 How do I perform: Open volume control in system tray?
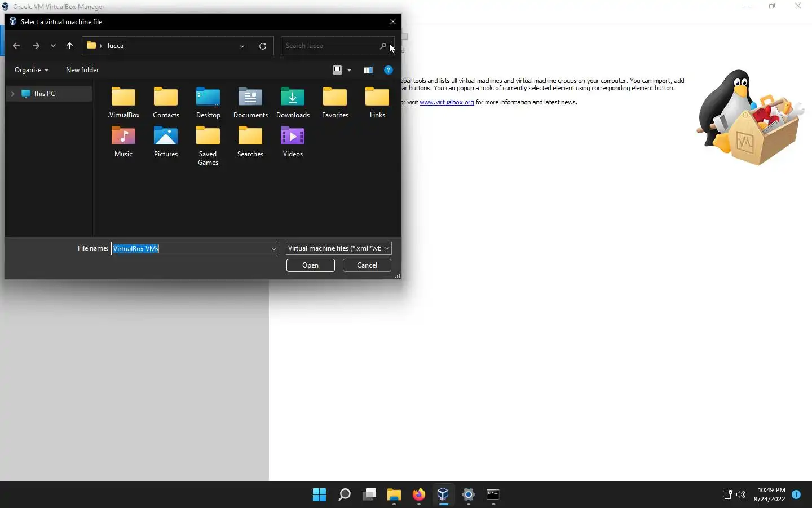pos(741,494)
